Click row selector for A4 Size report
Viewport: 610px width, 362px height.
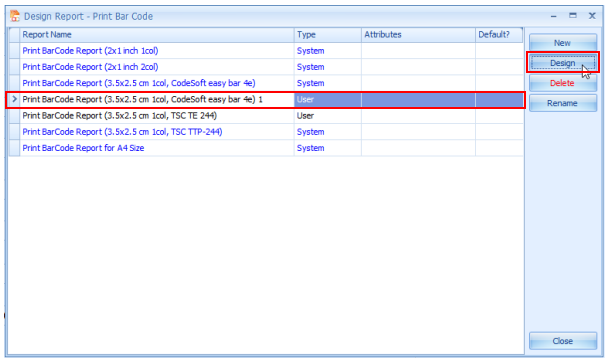(14, 148)
